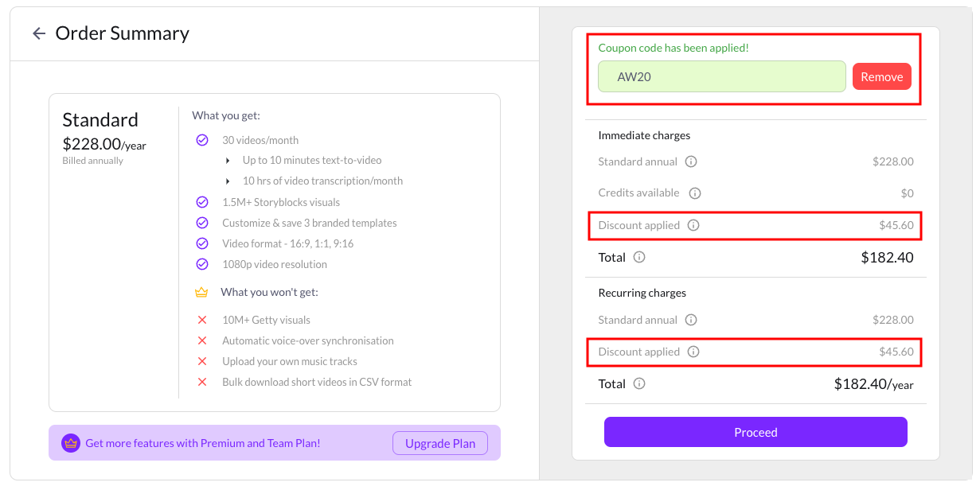Click the back arrow beside Order Summary
Viewport: 980px width, 490px height.
click(x=39, y=33)
